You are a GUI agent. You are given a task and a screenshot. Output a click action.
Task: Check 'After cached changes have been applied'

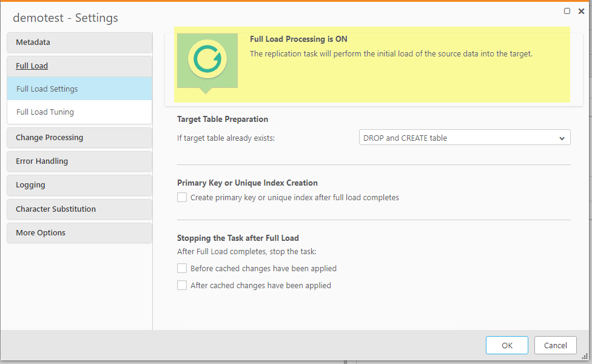[182, 285]
